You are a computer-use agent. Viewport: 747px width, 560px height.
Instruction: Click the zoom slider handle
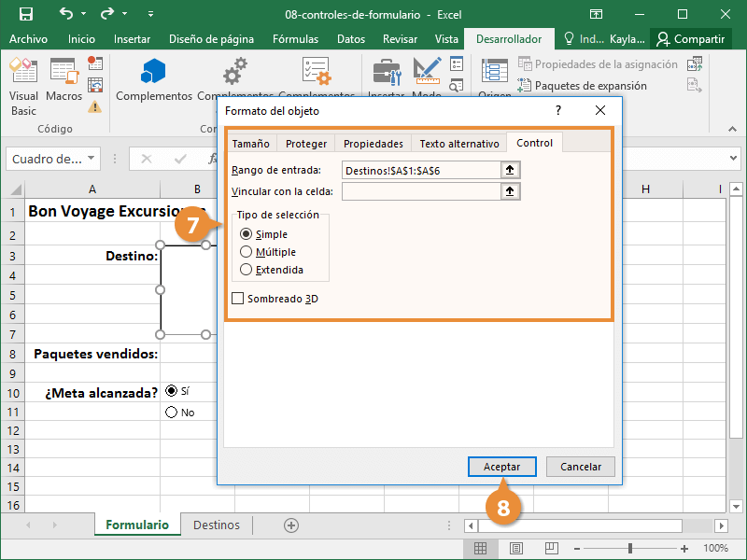pyautogui.click(x=629, y=549)
